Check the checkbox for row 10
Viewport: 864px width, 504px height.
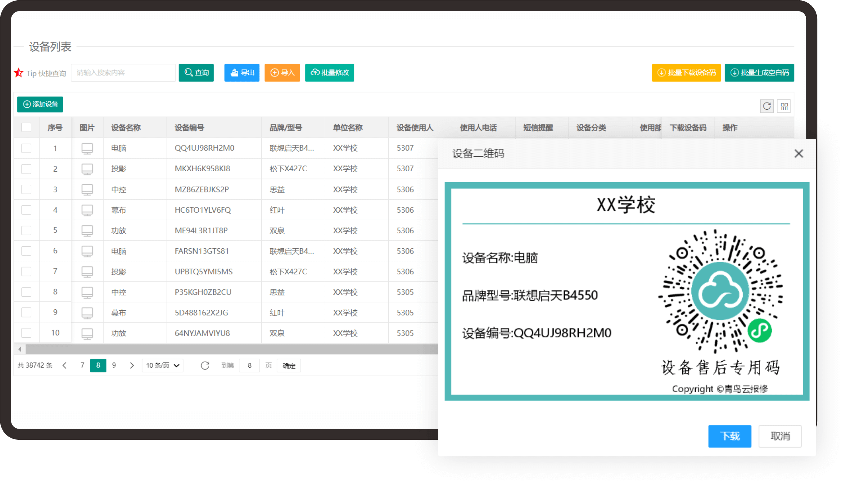(26, 333)
